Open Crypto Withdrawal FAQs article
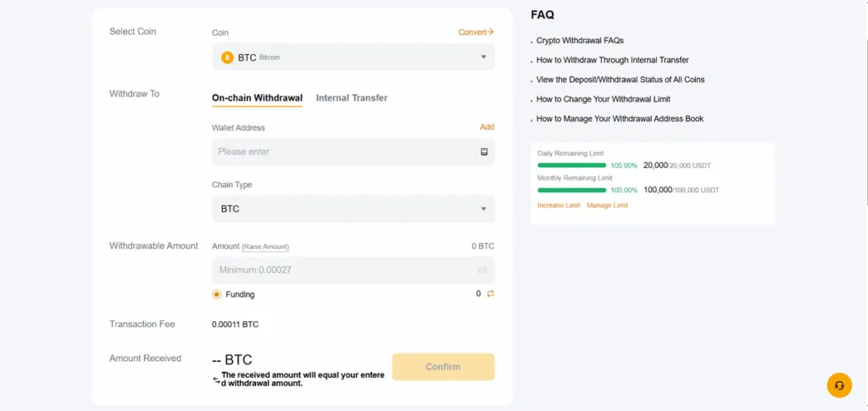Screen dimensions: 868x411 (x=580, y=41)
